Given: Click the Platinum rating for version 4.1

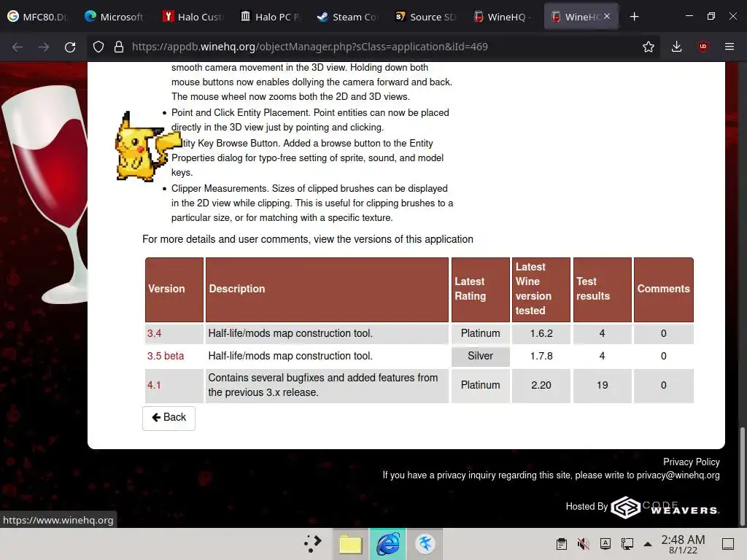Looking at the screenshot, I should [480, 385].
